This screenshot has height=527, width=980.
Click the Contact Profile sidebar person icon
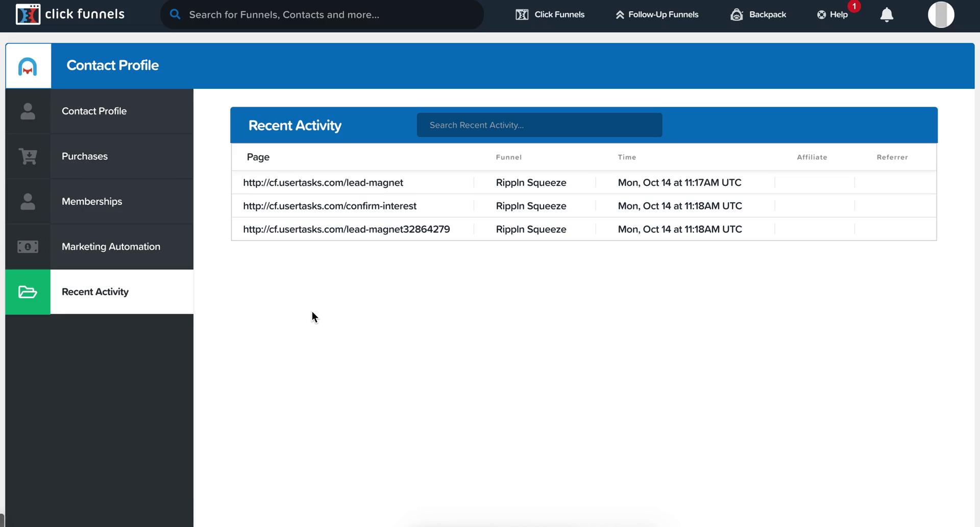click(28, 111)
